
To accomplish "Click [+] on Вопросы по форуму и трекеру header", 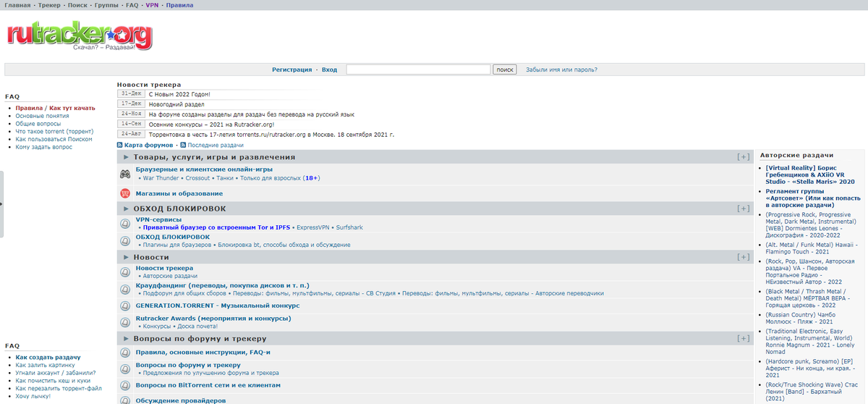I will click(743, 338).
